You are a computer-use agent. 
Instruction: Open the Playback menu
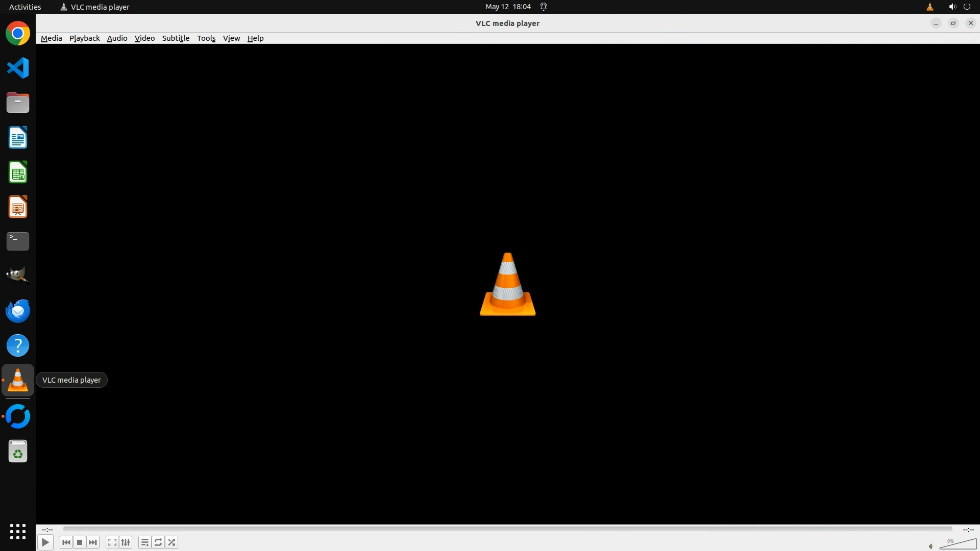[x=84, y=38]
